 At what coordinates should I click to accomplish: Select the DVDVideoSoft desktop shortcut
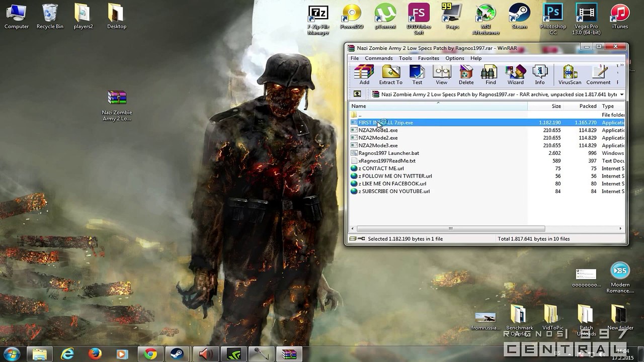click(419, 20)
